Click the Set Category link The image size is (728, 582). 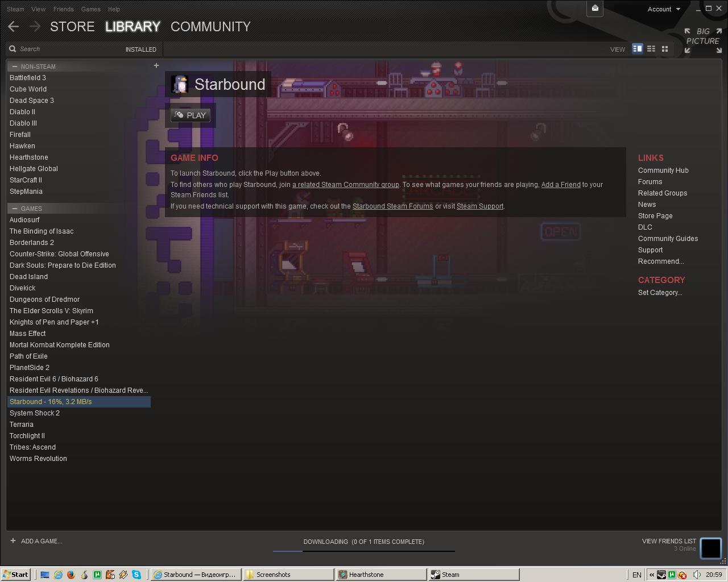[660, 293]
